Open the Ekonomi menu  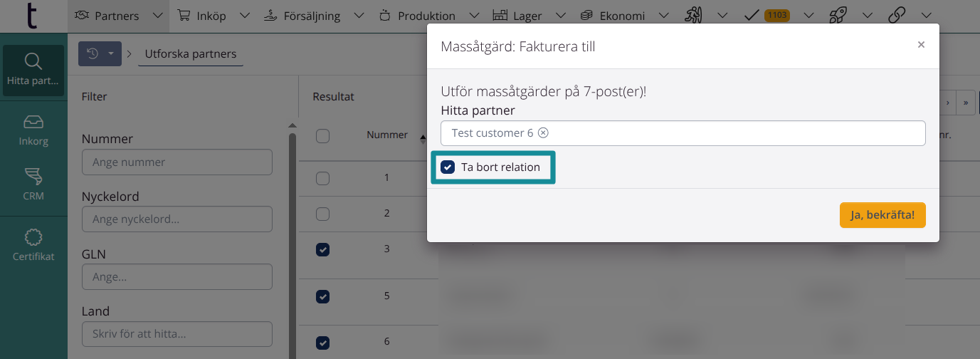pos(623,16)
